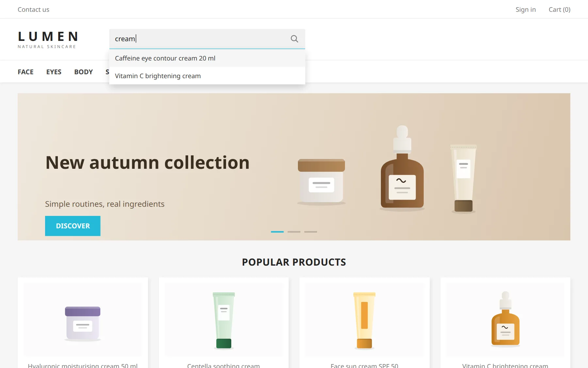Open the FACE category menu
This screenshot has height=368, width=588.
point(25,72)
